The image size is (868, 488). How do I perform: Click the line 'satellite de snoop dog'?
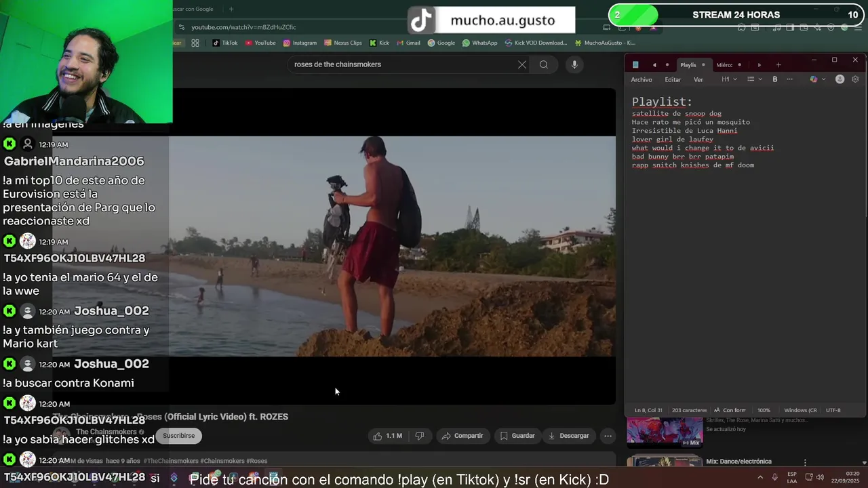pyautogui.click(x=677, y=114)
